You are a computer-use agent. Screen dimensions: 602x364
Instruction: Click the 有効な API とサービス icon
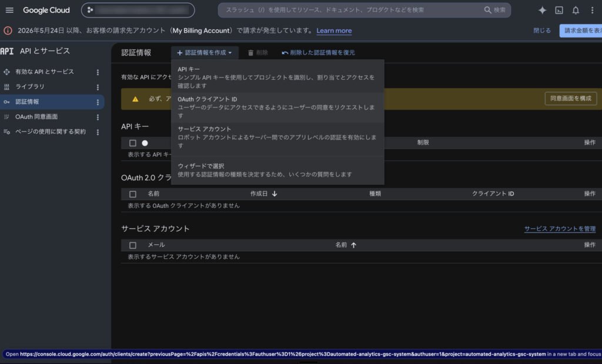tap(6, 72)
